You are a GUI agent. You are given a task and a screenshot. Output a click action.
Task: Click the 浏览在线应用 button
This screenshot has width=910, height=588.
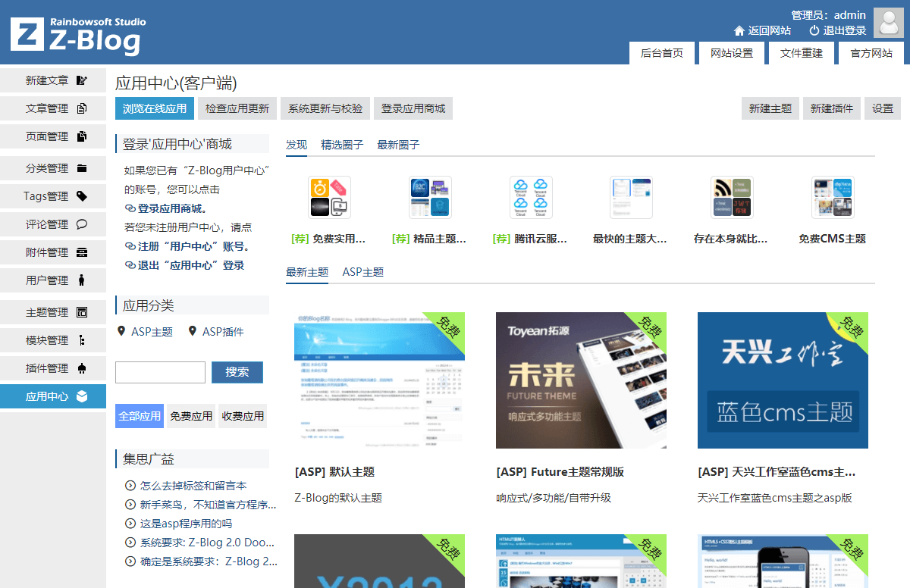[155, 108]
